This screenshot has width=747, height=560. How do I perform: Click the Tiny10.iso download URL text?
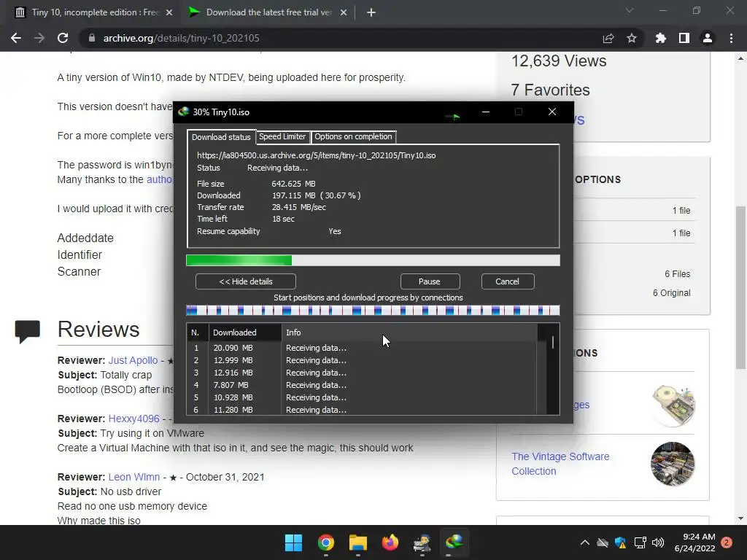(317, 155)
